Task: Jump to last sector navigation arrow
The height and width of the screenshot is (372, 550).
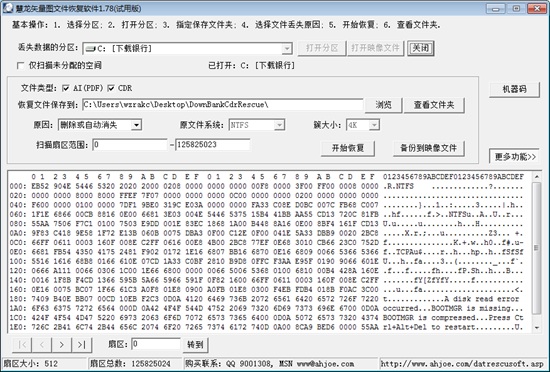Action: (81, 345)
